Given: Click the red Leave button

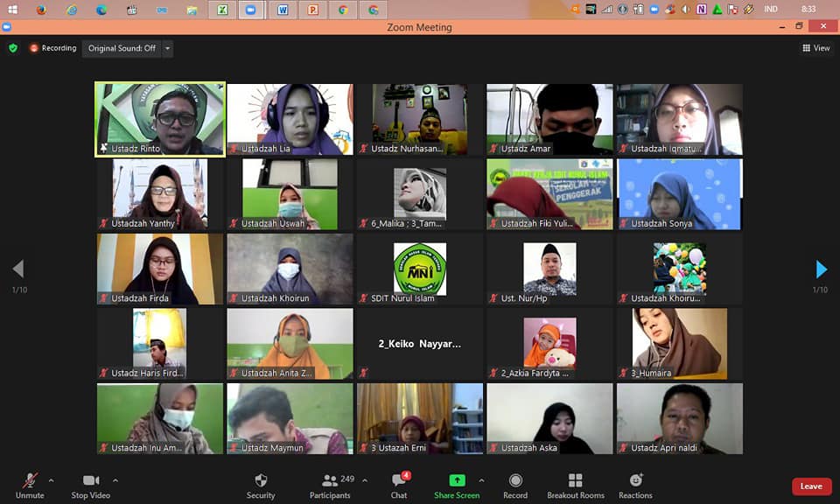Looking at the screenshot, I should point(810,486).
